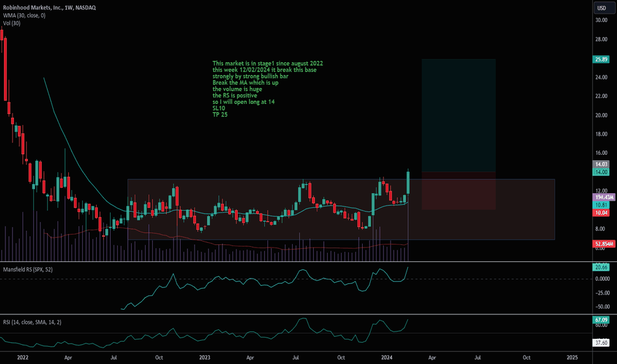Select the WMA (30, close, 0) indicator label
Image resolution: width=617 pixels, height=364 pixels.
(x=24, y=15)
